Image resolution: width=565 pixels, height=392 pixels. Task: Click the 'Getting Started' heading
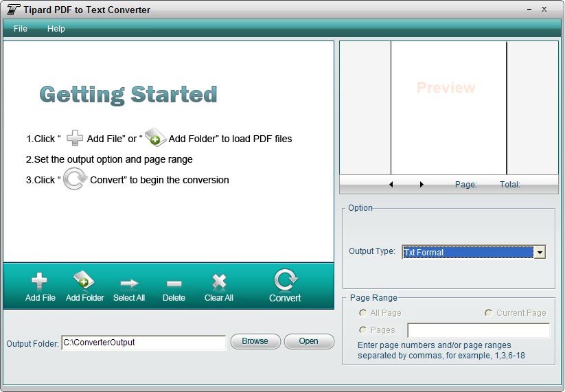click(128, 95)
